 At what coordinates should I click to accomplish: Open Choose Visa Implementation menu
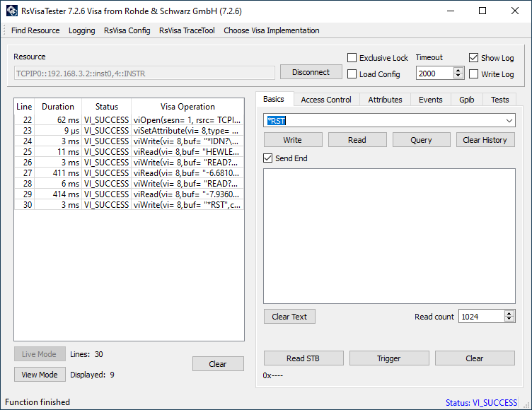click(x=272, y=30)
